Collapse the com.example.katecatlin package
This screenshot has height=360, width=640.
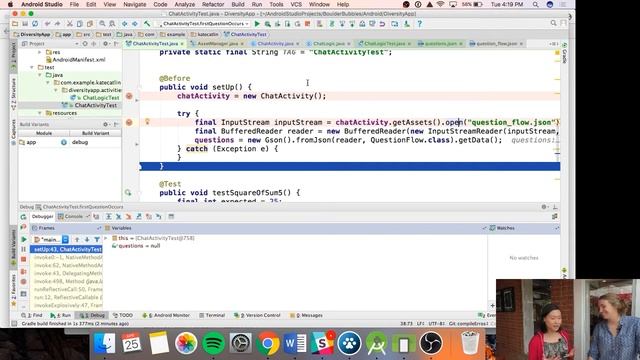coord(48,82)
